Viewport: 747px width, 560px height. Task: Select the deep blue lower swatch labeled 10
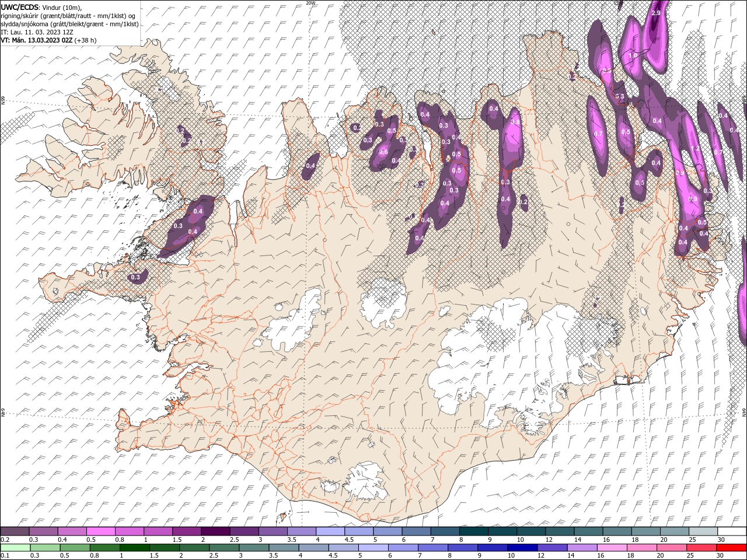[522, 547]
